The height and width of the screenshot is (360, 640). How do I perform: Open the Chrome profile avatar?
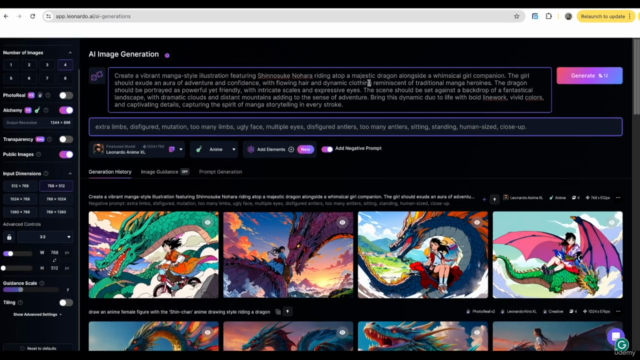tap(568, 16)
